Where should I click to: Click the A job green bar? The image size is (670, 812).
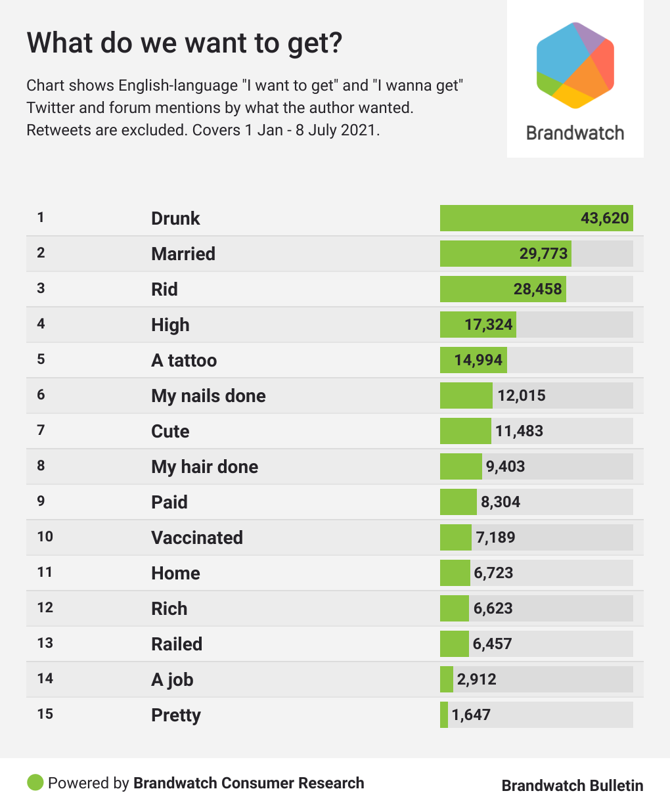tap(447, 679)
